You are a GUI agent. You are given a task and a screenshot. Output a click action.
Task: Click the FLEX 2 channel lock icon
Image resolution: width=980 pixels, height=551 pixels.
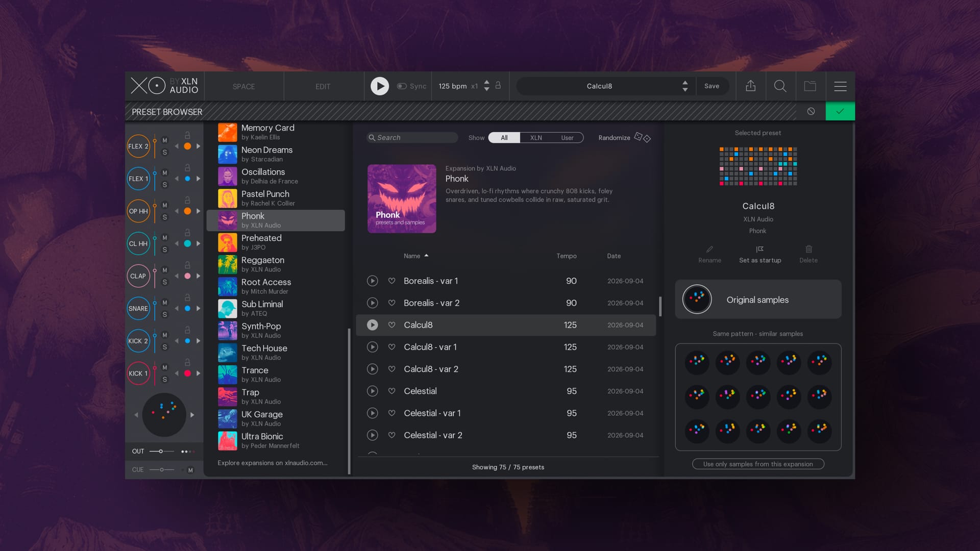pos(187,135)
